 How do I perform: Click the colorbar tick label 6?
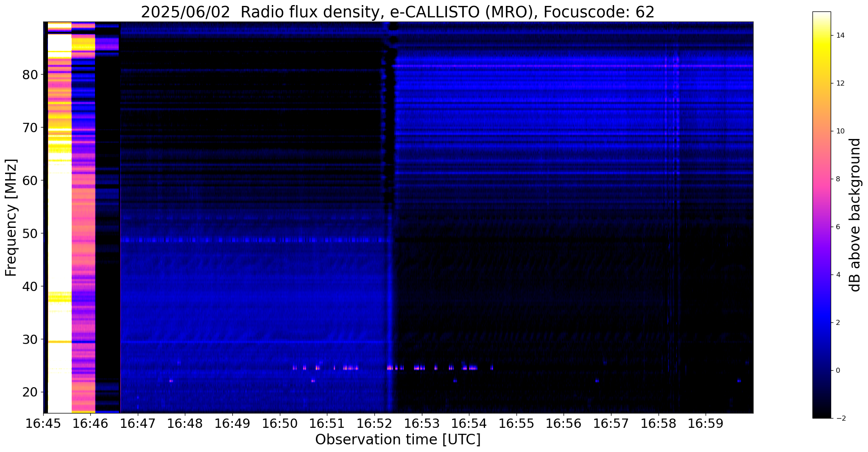tap(837, 227)
